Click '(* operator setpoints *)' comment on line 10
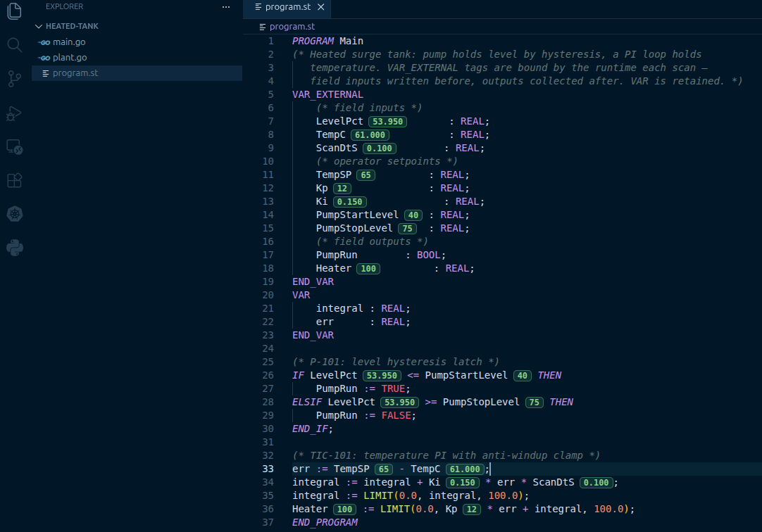This screenshot has height=532, width=762. (x=387, y=161)
